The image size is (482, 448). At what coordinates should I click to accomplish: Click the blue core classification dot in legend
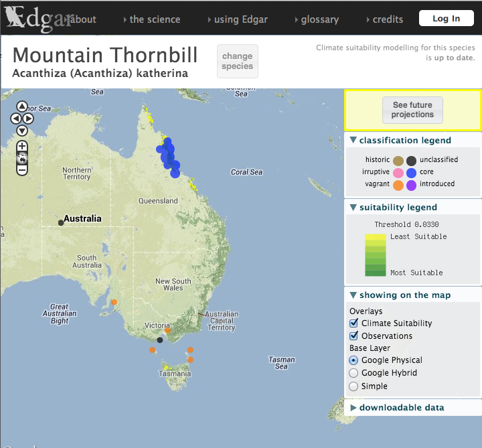pyautogui.click(x=411, y=172)
